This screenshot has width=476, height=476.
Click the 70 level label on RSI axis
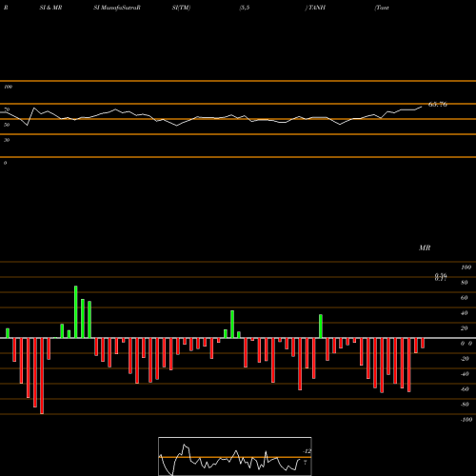click(x=7, y=109)
